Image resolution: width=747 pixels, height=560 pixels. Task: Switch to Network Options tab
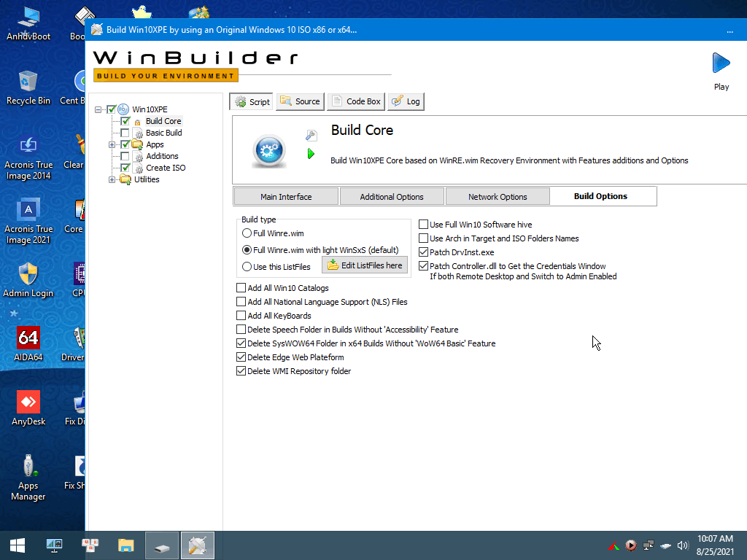[498, 197]
